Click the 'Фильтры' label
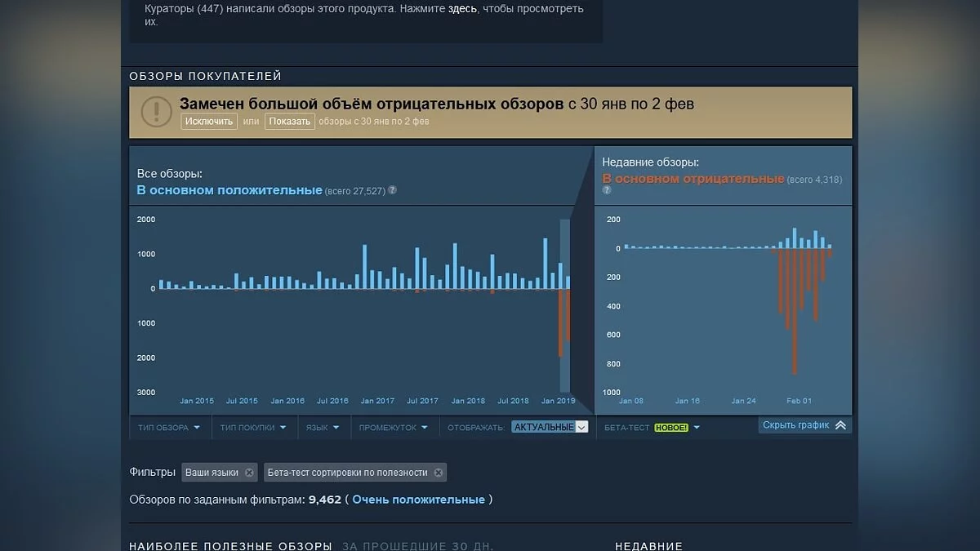This screenshot has width=980, height=551. [x=152, y=472]
